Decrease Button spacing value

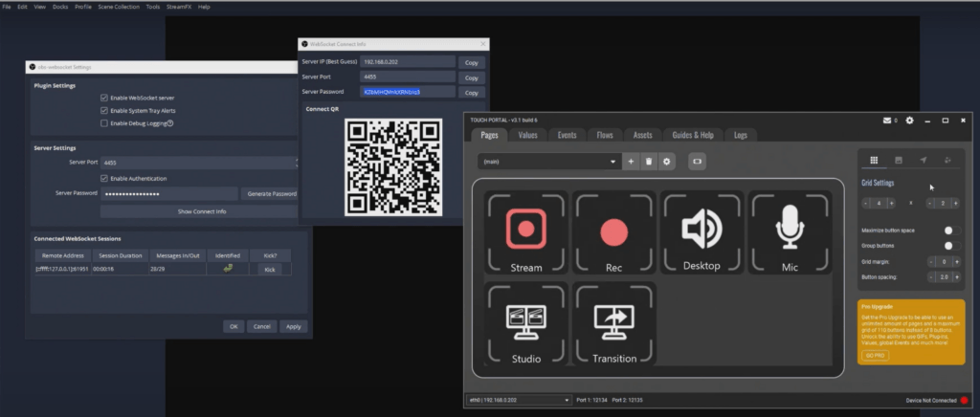tap(931, 277)
